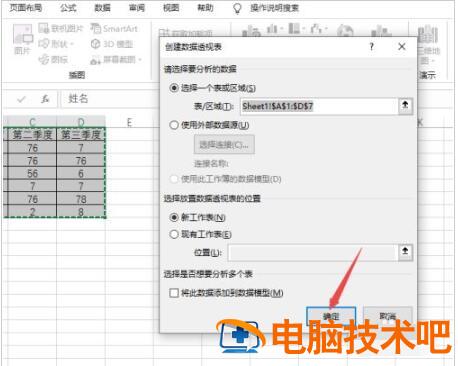This screenshot has width=458, height=366.
Task: Open the 屏幕截图 screenshot dropdown
Action: click(116, 60)
